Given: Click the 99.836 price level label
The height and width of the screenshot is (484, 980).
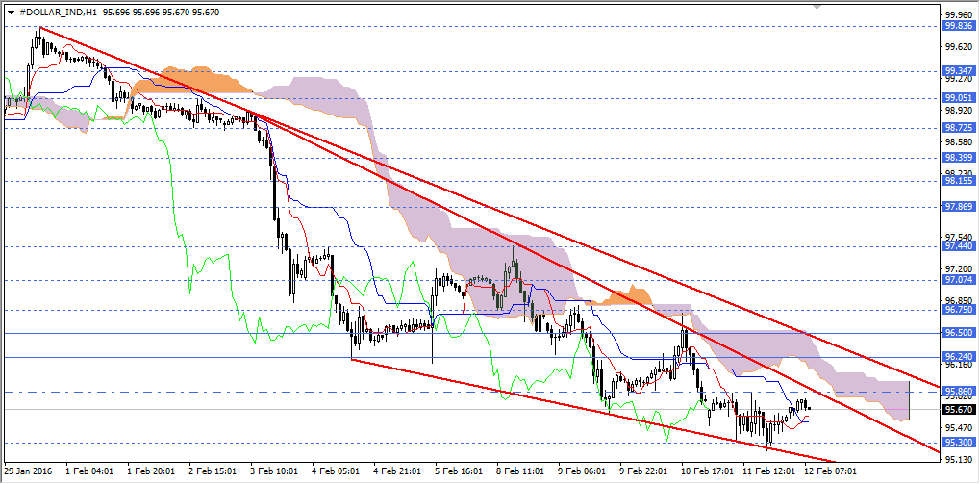Looking at the screenshot, I should (x=959, y=27).
